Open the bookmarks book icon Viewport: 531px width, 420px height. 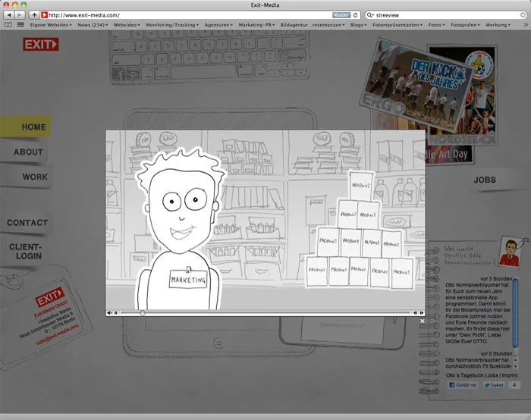(x=8, y=25)
